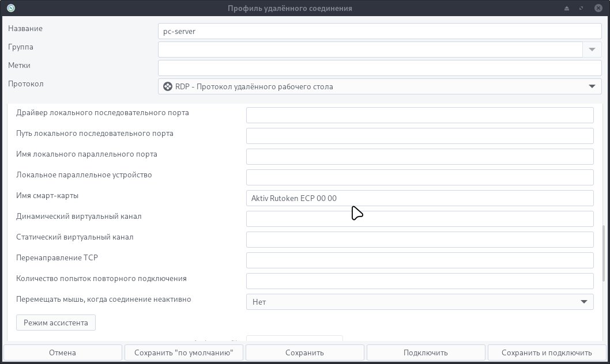Open the Протокол selection dropdown
Screen dimensions: 610x364
379,86
